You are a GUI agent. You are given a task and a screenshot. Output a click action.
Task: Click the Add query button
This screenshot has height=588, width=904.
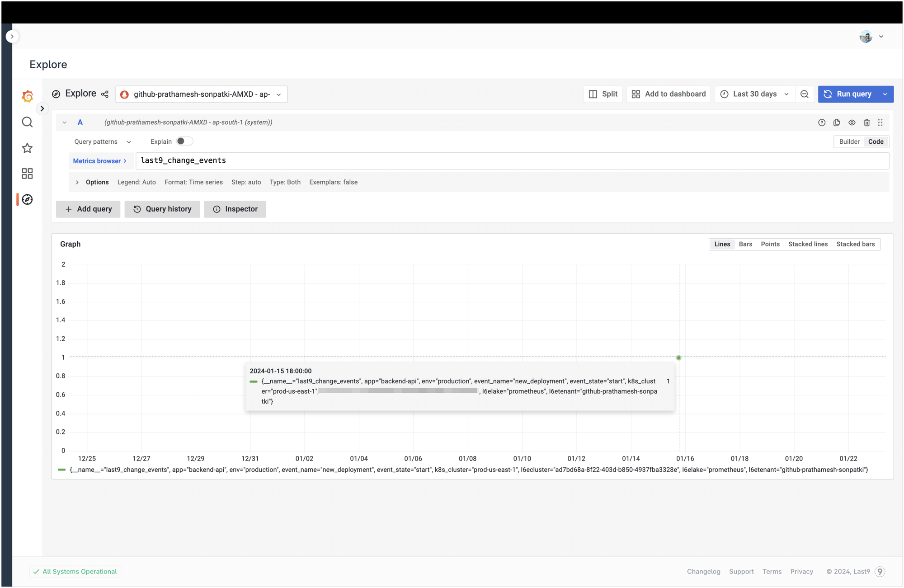(x=88, y=209)
